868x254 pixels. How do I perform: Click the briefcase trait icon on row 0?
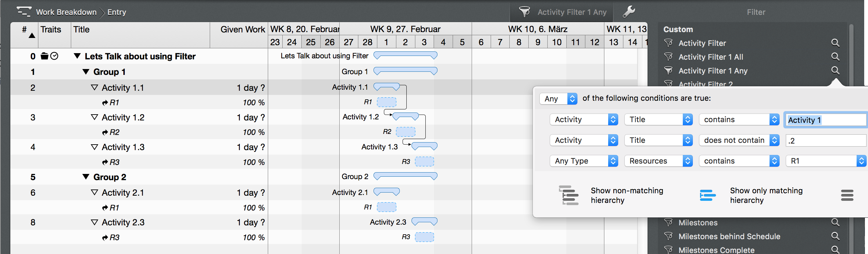pyautogui.click(x=44, y=56)
